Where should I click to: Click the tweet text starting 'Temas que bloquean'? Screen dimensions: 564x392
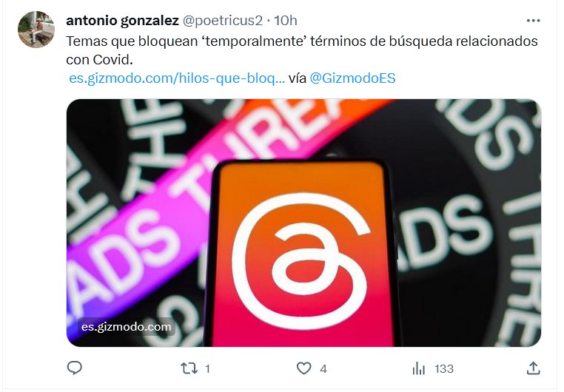tap(302, 50)
